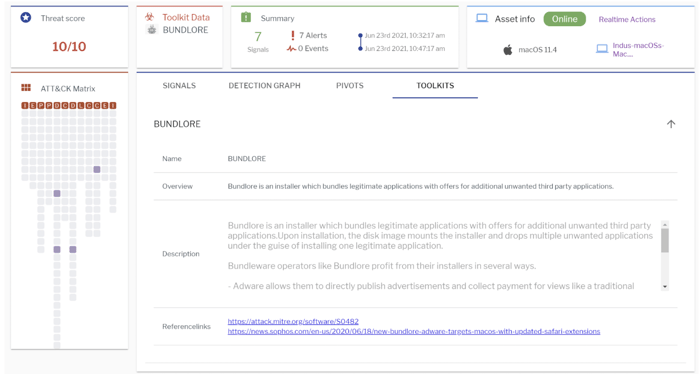The width and height of the screenshot is (700, 374).
Task: Click the Threat score star icon
Action: [x=26, y=18]
